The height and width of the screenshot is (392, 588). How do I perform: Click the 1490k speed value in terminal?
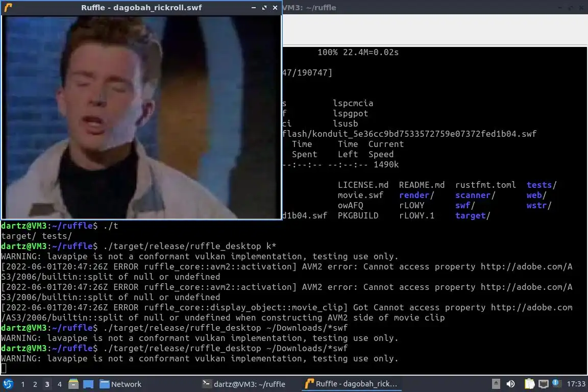[386, 164]
